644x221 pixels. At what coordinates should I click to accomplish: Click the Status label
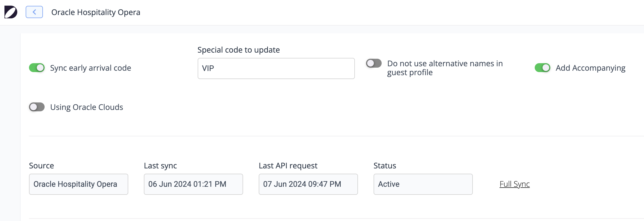click(x=385, y=166)
